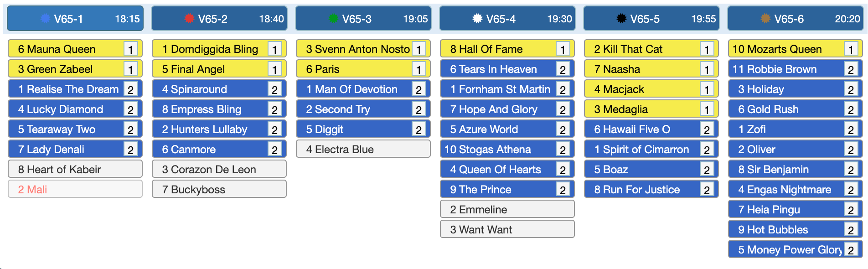Click rank box 2 beside Spinaround
The height and width of the screenshot is (269, 868).
tap(275, 89)
